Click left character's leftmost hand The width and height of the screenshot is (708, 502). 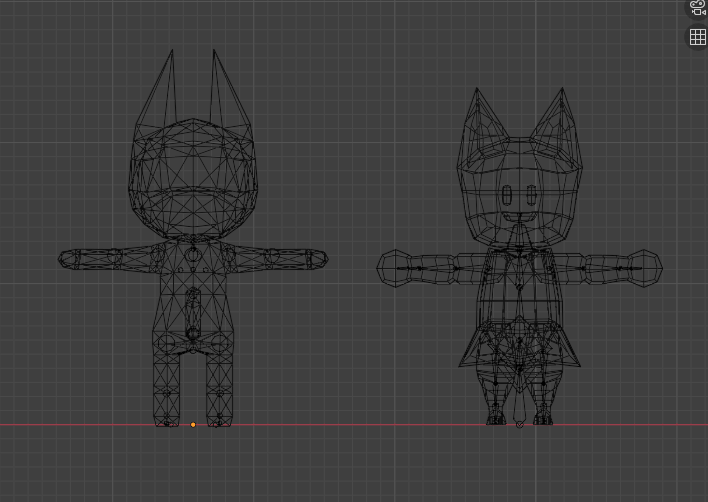coord(69,259)
